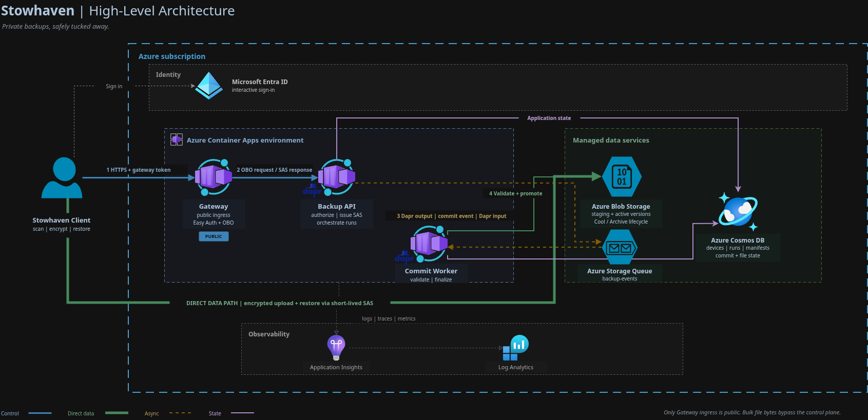The image size is (868, 420).
Task: Click the "Azure Storage Queue" label
Action: 620,271
